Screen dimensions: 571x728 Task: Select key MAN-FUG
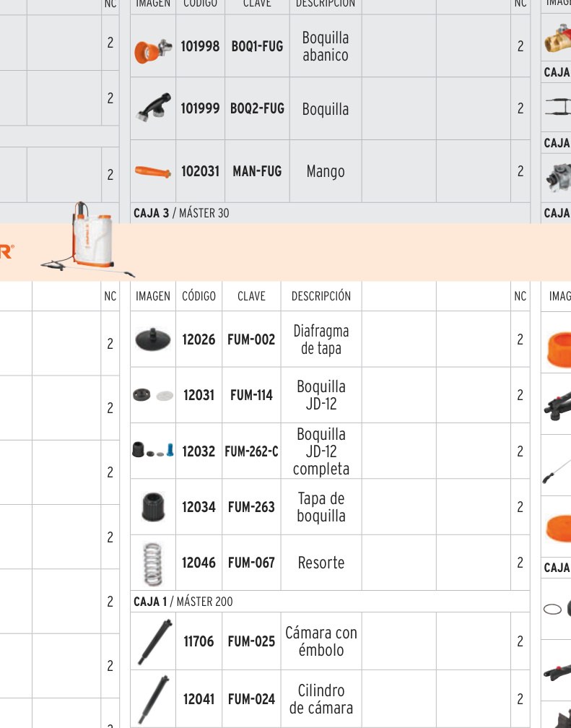[x=257, y=171]
